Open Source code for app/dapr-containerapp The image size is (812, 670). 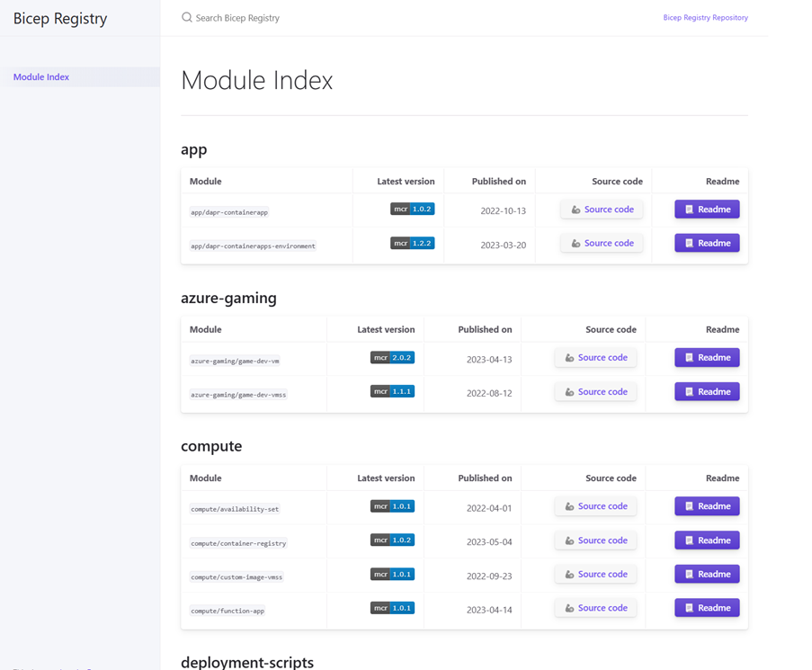click(x=602, y=210)
